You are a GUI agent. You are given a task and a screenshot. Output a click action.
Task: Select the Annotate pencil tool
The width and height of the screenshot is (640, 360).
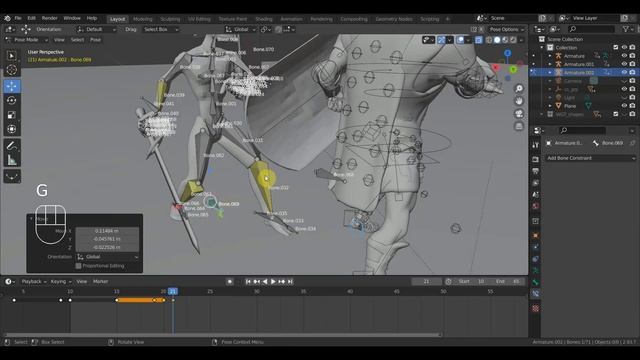(12, 146)
